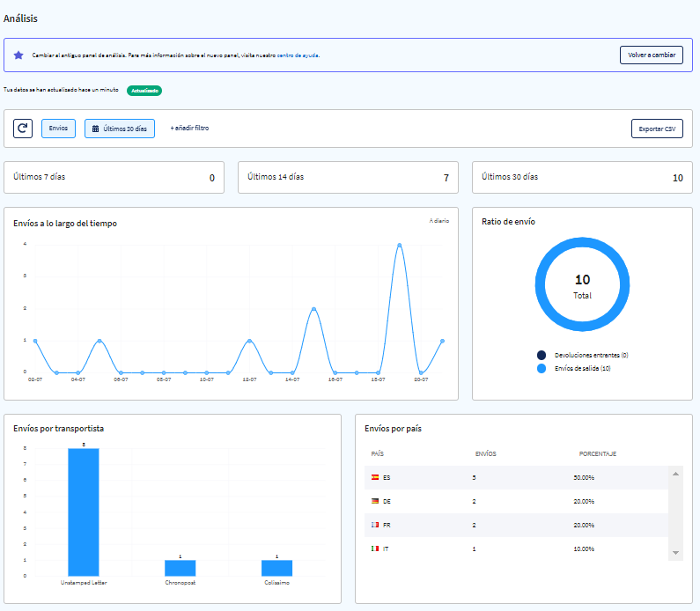Screen dimensions: 700x611
Task: Click the A diario interval label
Action: coord(439,221)
